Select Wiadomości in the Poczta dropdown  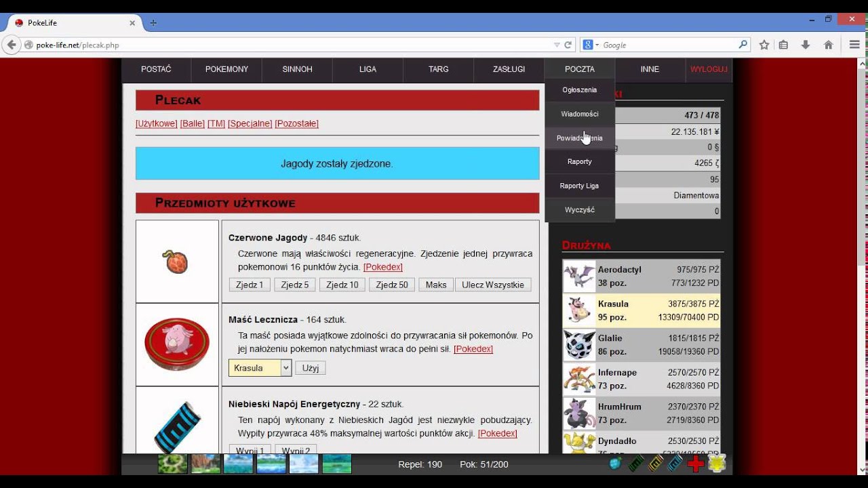[580, 114]
